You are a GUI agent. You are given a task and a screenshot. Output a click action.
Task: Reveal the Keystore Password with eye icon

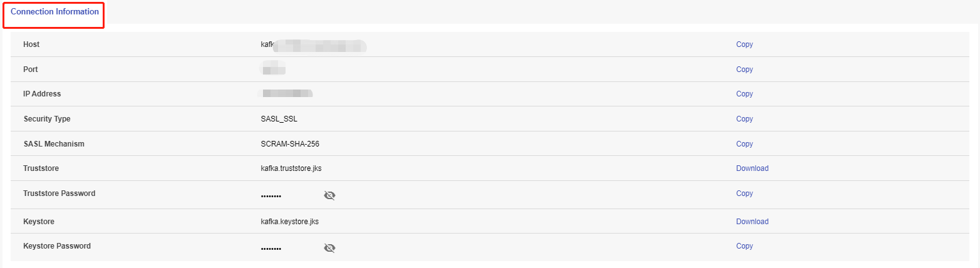(x=329, y=248)
